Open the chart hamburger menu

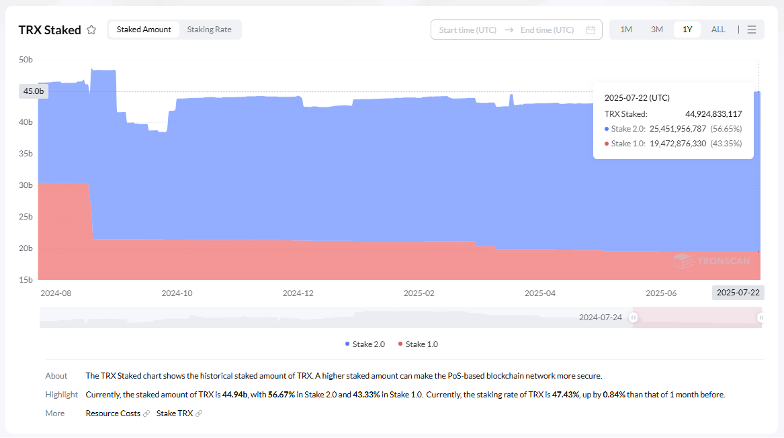click(x=752, y=30)
